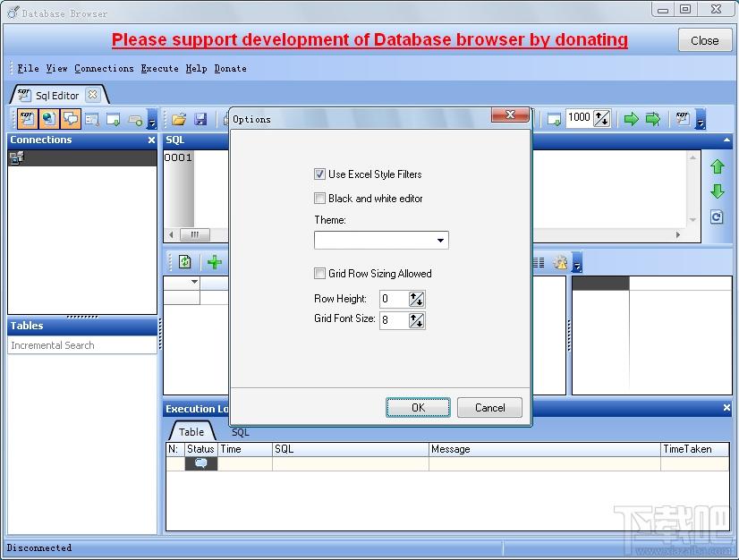Open the first toolbar overflow options arrow

tap(152, 119)
